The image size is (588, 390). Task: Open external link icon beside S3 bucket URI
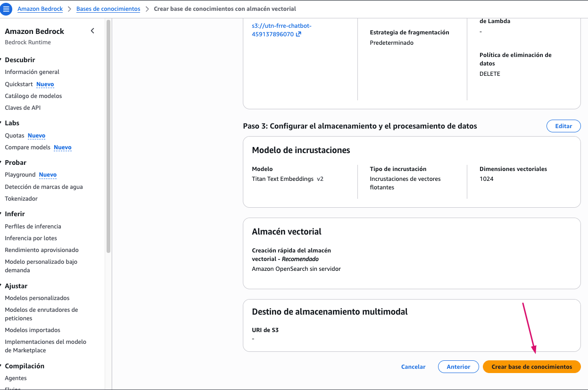pos(298,34)
